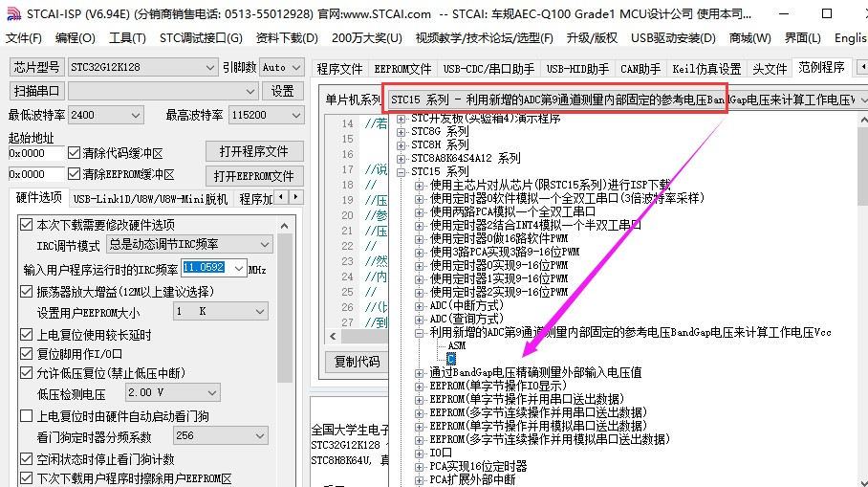The height and width of the screenshot is (487, 868).
Task: Expand the ADC(中断方式) node
Action: [419, 306]
